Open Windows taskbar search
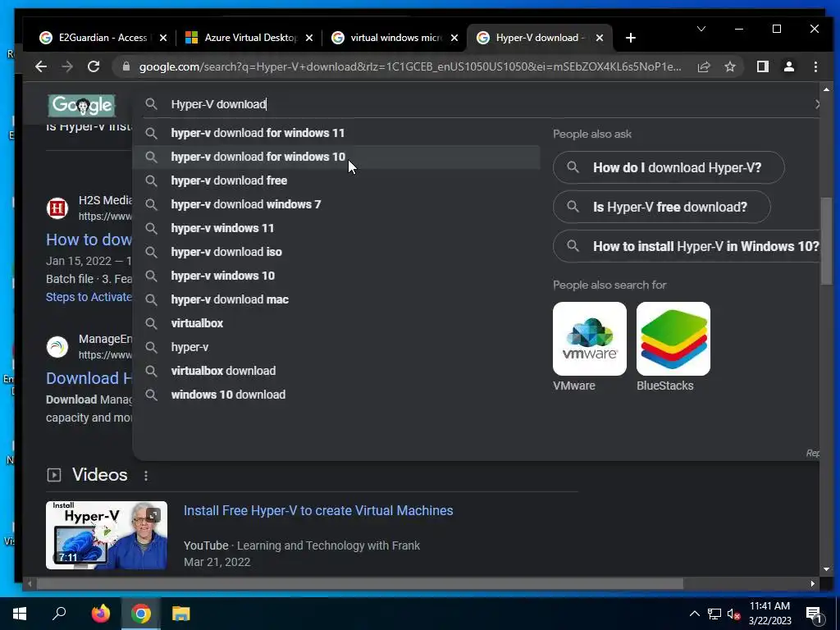The image size is (840, 630). tap(59, 614)
